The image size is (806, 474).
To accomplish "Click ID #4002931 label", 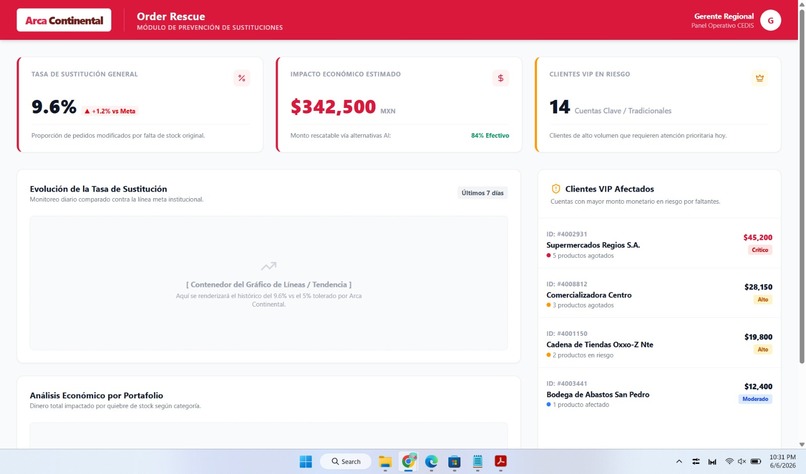I will (566, 234).
